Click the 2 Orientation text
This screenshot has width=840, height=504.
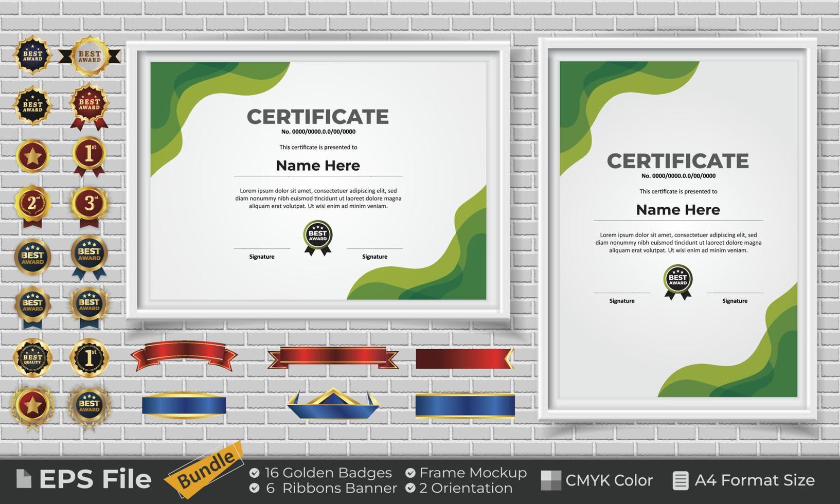pyautogui.click(x=466, y=488)
